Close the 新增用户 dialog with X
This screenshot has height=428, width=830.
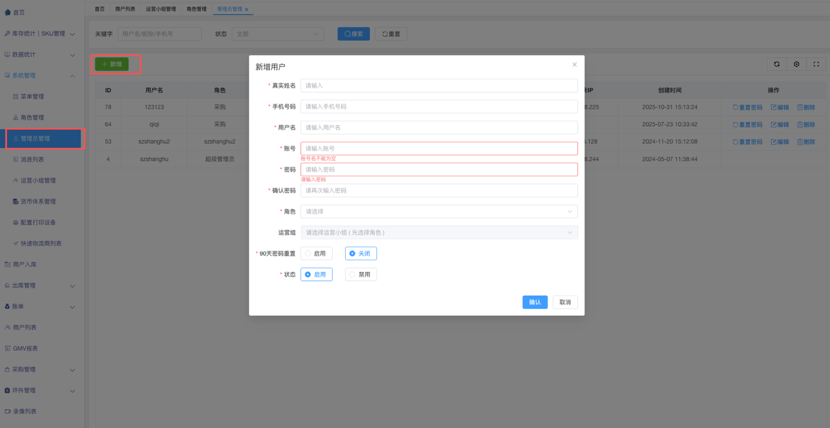tap(574, 65)
